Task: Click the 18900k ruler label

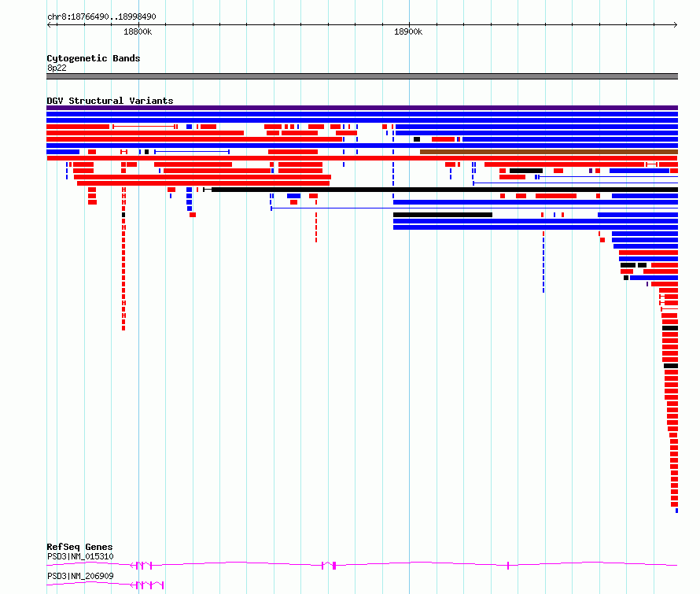Action: click(408, 31)
